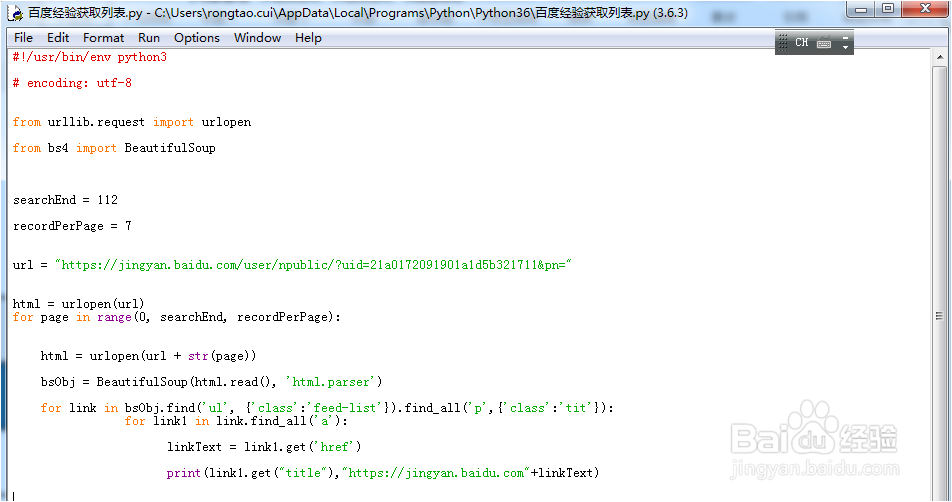The image size is (952, 502).
Task: Open the Help menu
Action: (308, 38)
